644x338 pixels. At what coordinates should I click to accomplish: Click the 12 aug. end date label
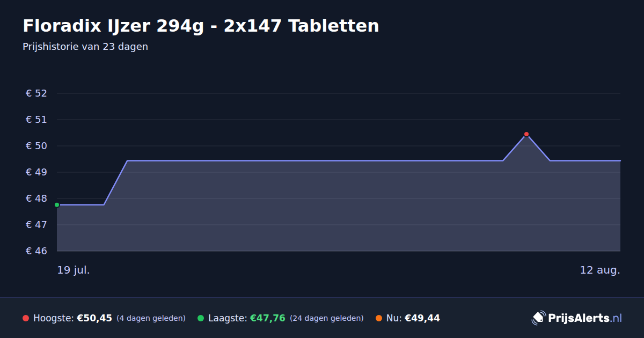tap(600, 270)
